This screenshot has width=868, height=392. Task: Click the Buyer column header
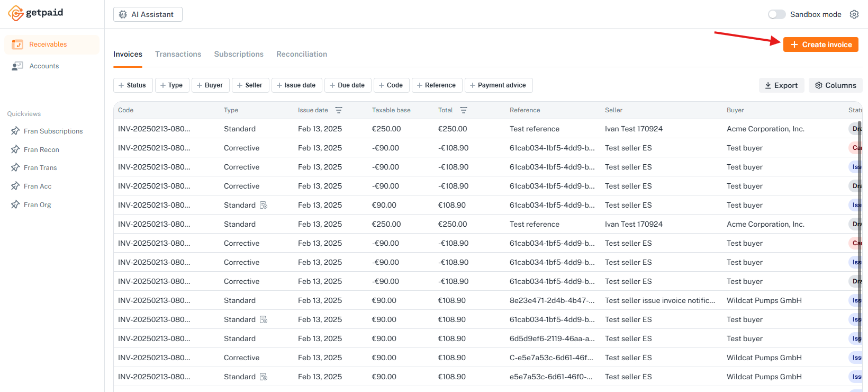(735, 110)
